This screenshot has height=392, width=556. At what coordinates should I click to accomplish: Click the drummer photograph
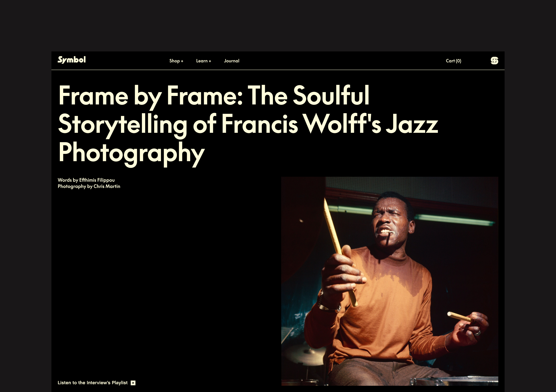coord(390,281)
